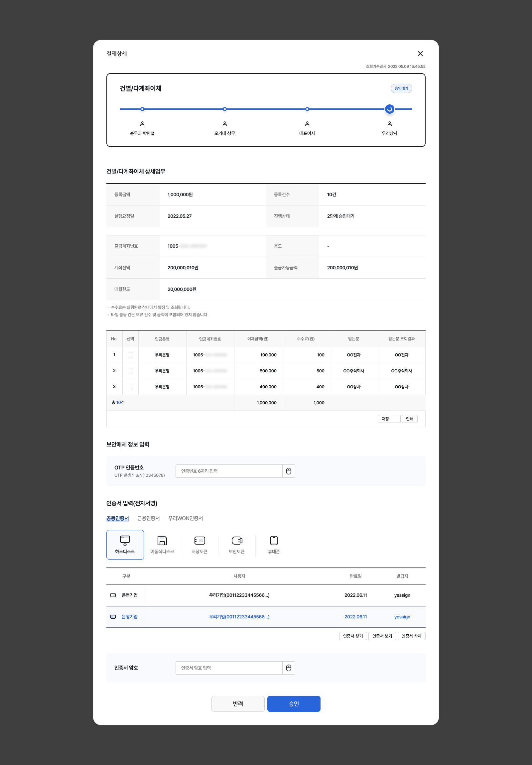The width and height of the screenshot is (532, 765).
Task: Select the checkbox for OO상사 transfer row
Action: click(130, 387)
